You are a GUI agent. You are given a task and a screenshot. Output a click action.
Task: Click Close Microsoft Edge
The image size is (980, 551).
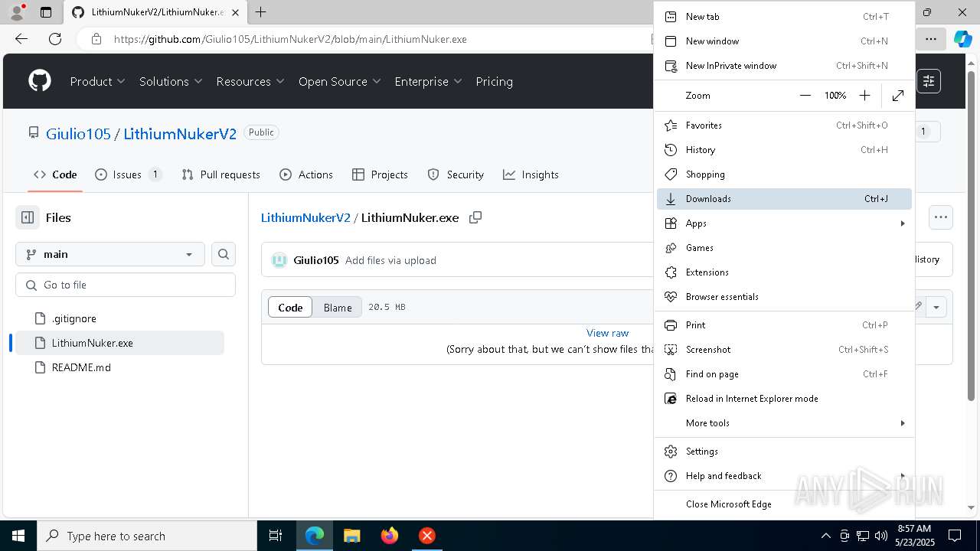[784, 504]
